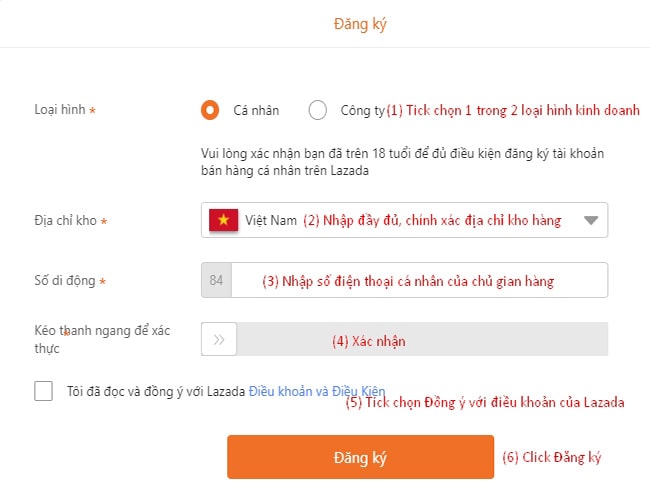Viewport: 650px width, 490px height.
Task: Click the double-arrow slider handle
Action: click(218, 340)
